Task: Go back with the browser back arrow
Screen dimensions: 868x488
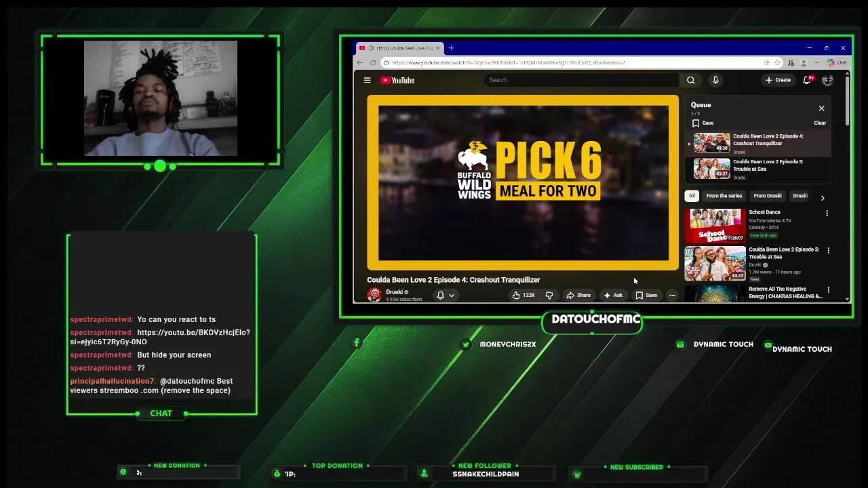Action: (360, 62)
